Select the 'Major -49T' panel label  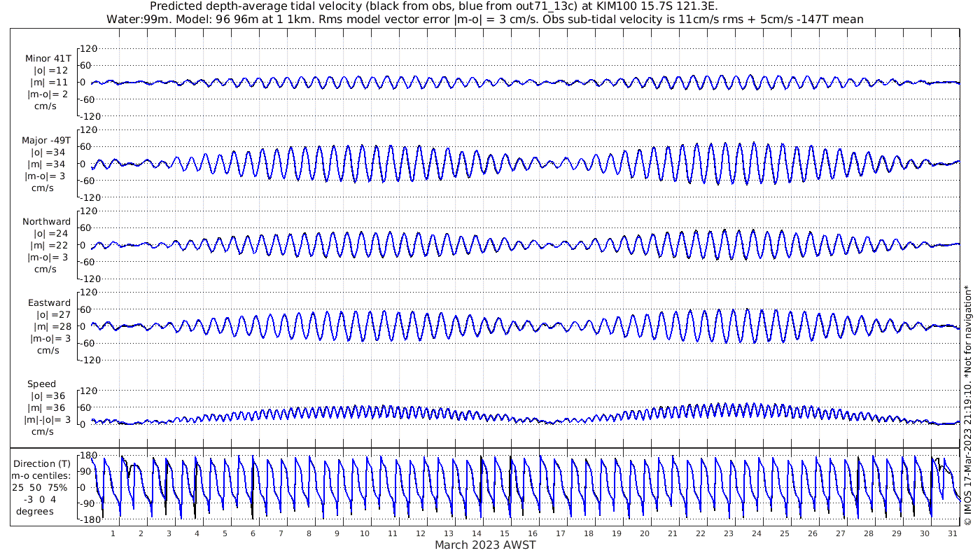[46, 140]
